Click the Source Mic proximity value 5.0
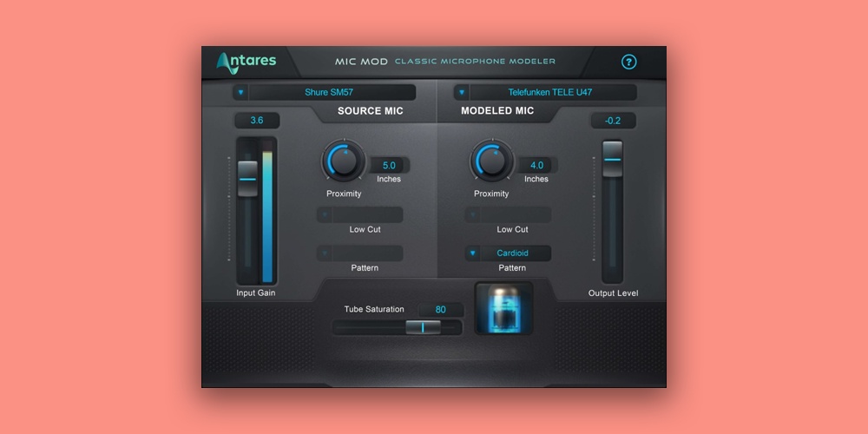The image size is (868, 434). [389, 165]
